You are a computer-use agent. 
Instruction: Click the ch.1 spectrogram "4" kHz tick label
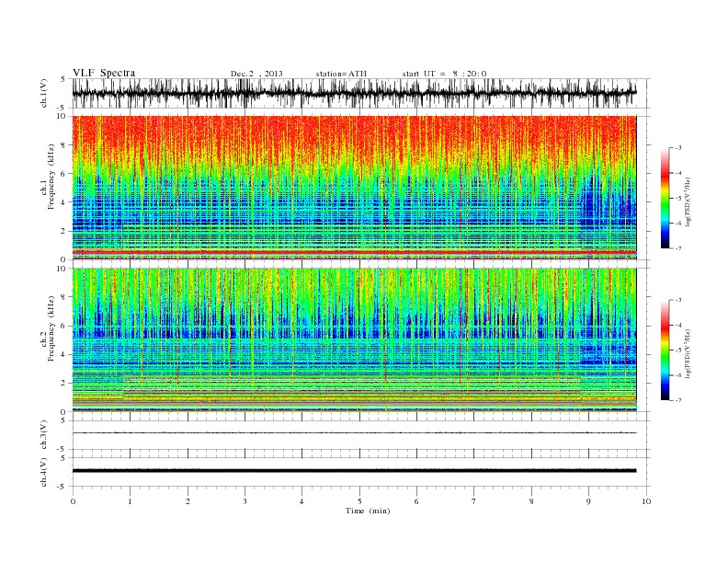64,202
